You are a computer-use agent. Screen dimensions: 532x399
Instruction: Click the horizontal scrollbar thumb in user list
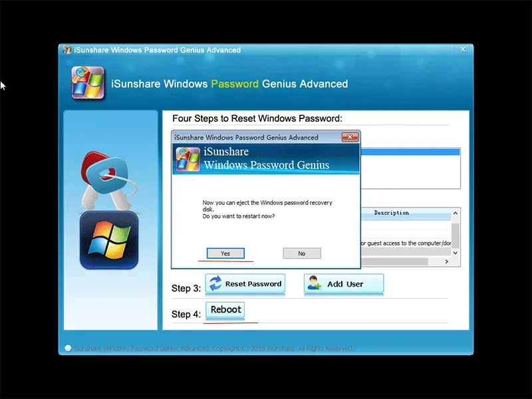coord(394,261)
